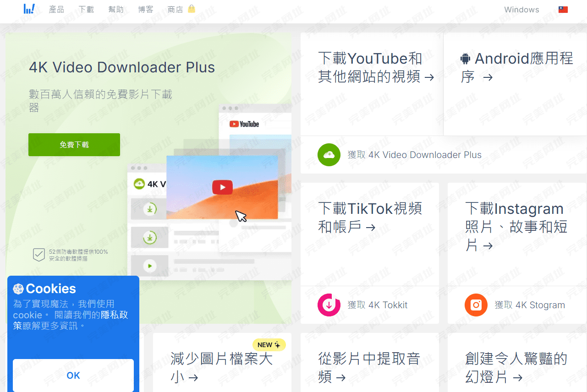Click the pink 4K Tokkit icon
Image resolution: width=587 pixels, height=392 pixels.
(x=329, y=305)
